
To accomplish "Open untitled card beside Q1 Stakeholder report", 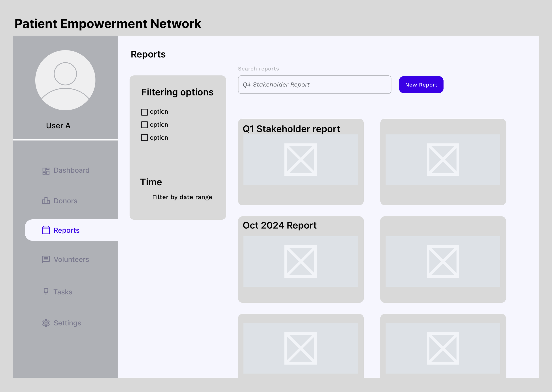I will tap(443, 162).
